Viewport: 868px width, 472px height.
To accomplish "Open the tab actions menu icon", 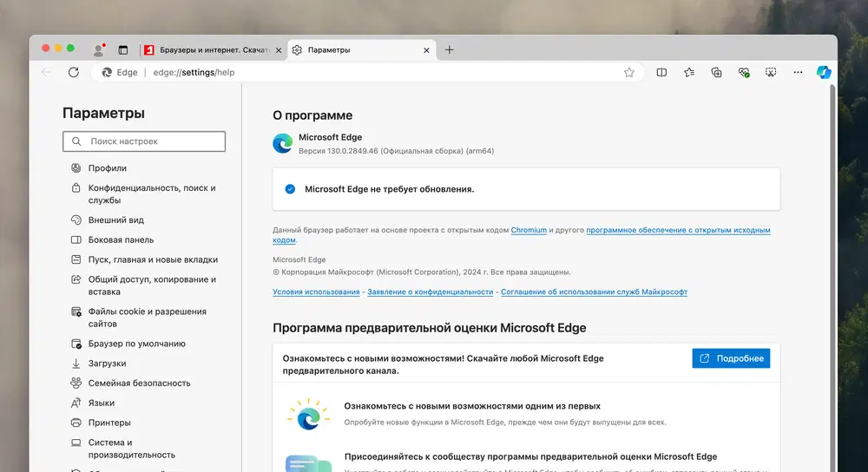I will [x=123, y=50].
